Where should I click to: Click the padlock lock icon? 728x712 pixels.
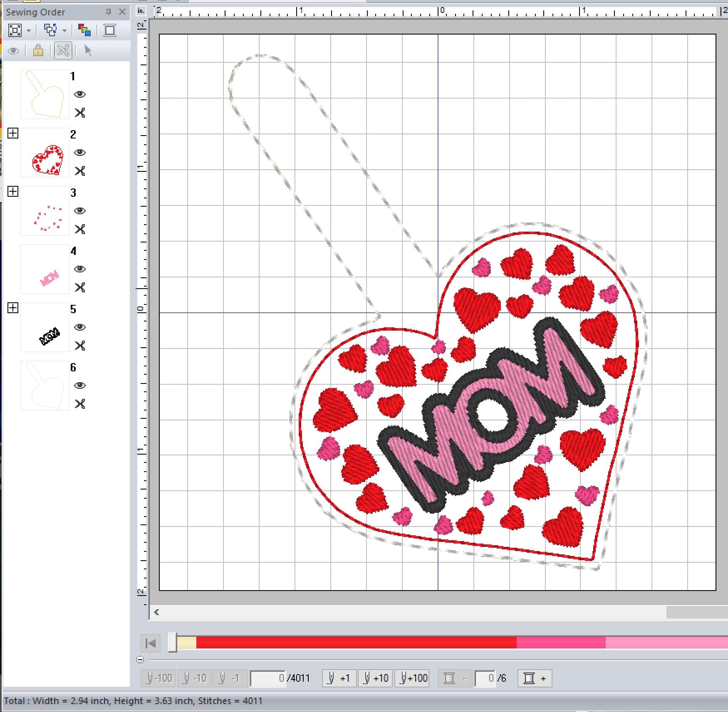click(x=38, y=51)
